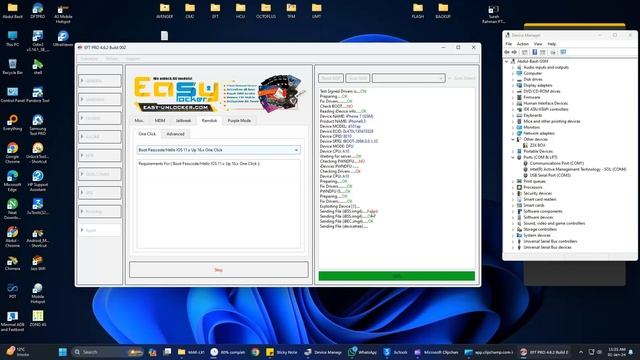Switch to the Ramdisk tab in EFT Pro
This screenshot has width=640, height=360.
coord(209,121)
